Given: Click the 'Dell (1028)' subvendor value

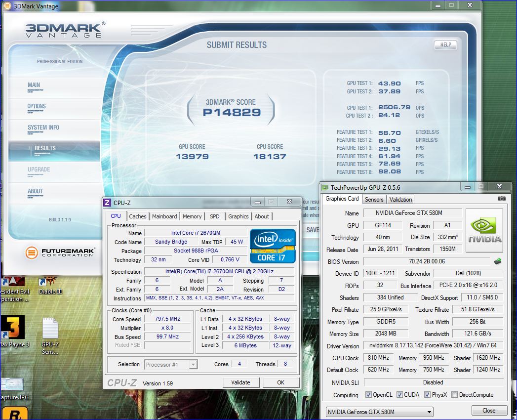Looking at the screenshot, I should coord(468,273).
